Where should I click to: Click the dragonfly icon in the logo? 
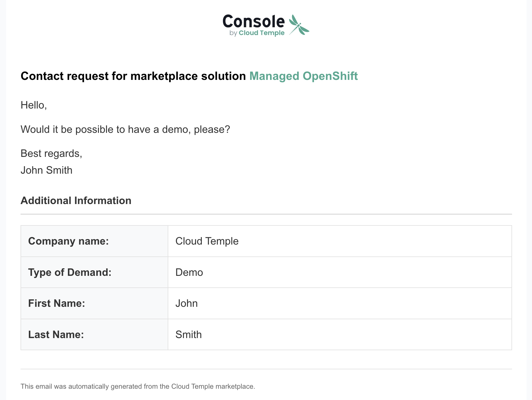[299, 25]
